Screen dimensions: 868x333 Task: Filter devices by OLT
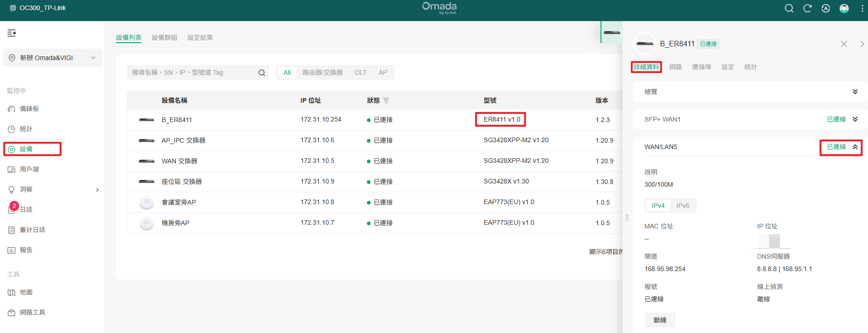point(360,72)
